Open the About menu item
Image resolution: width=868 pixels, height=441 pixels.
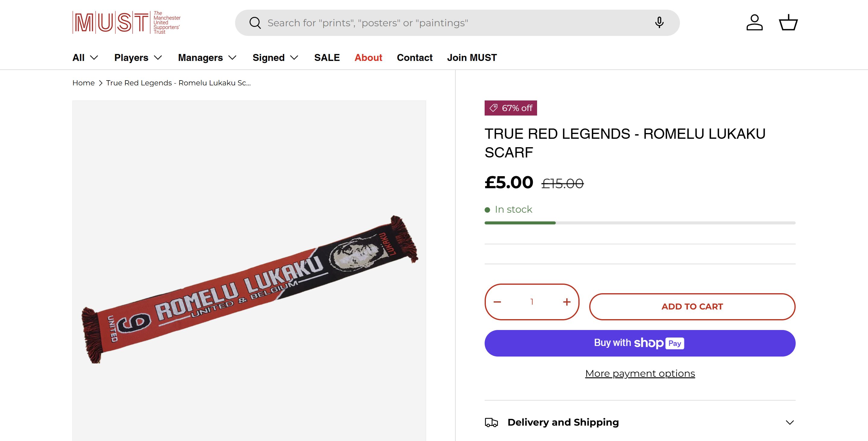click(368, 58)
